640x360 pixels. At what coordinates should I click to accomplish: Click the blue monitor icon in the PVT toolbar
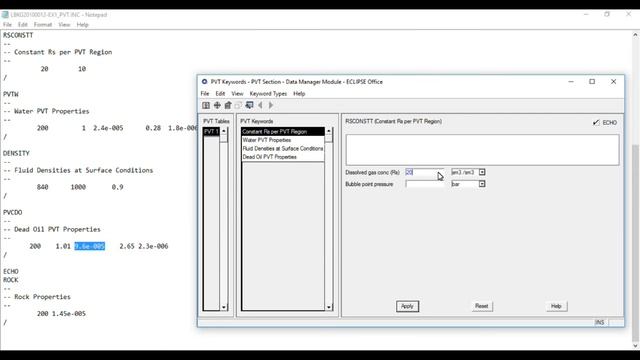[x=249, y=105]
